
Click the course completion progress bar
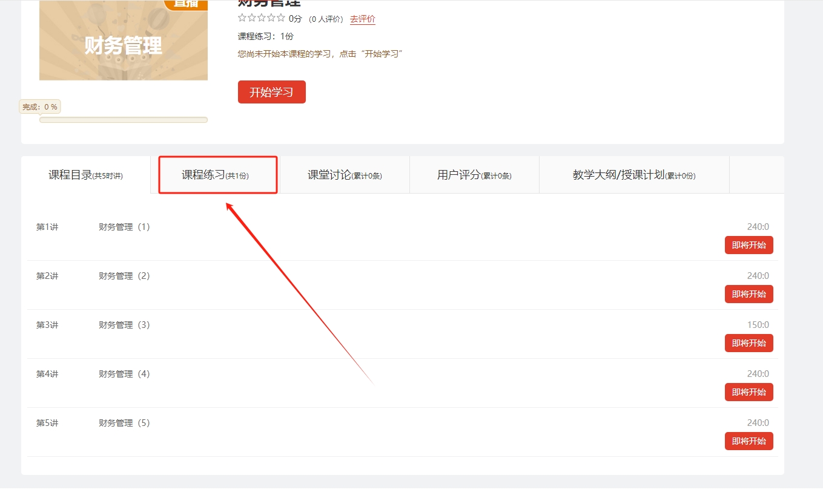(124, 120)
